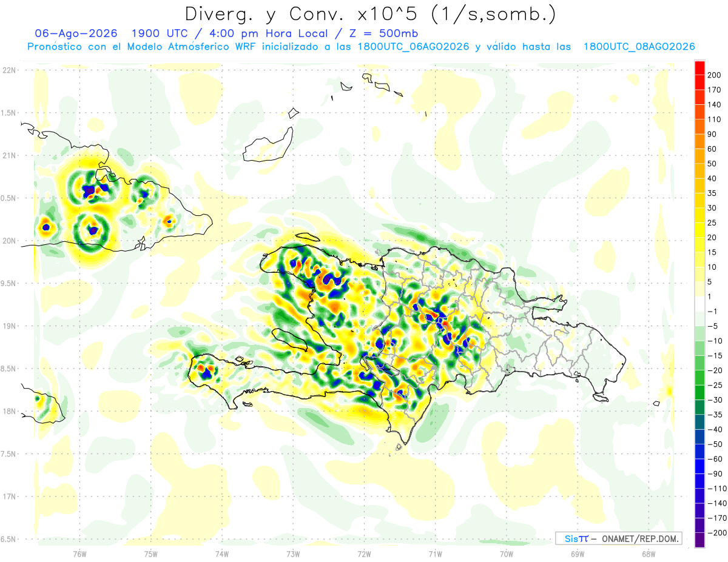
Task: Click initialization time '1800UTC_06AGO2026'
Action: click(x=414, y=47)
